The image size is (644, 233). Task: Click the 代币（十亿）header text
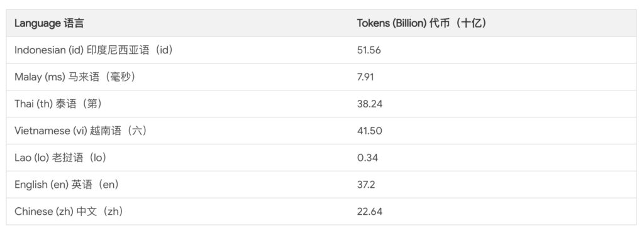[458, 23]
